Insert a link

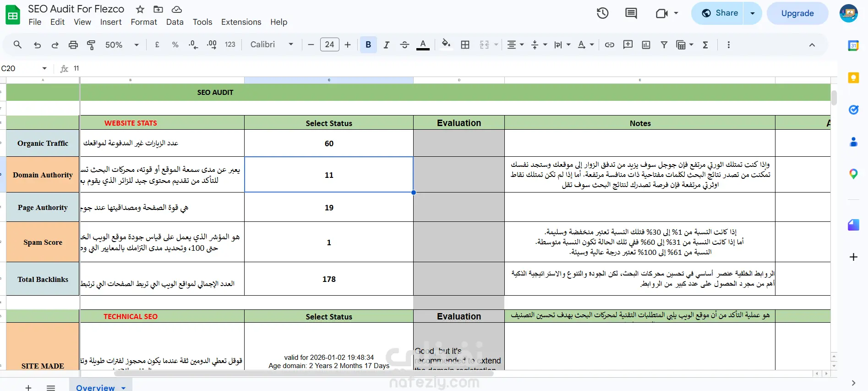click(609, 44)
